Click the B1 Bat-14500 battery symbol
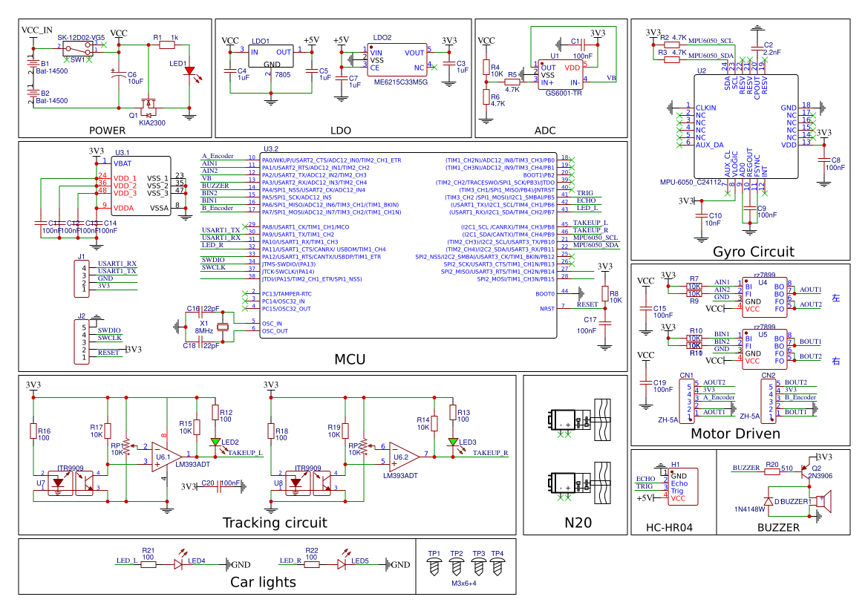This screenshot has width=868, height=614. click(x=33, y=62)
